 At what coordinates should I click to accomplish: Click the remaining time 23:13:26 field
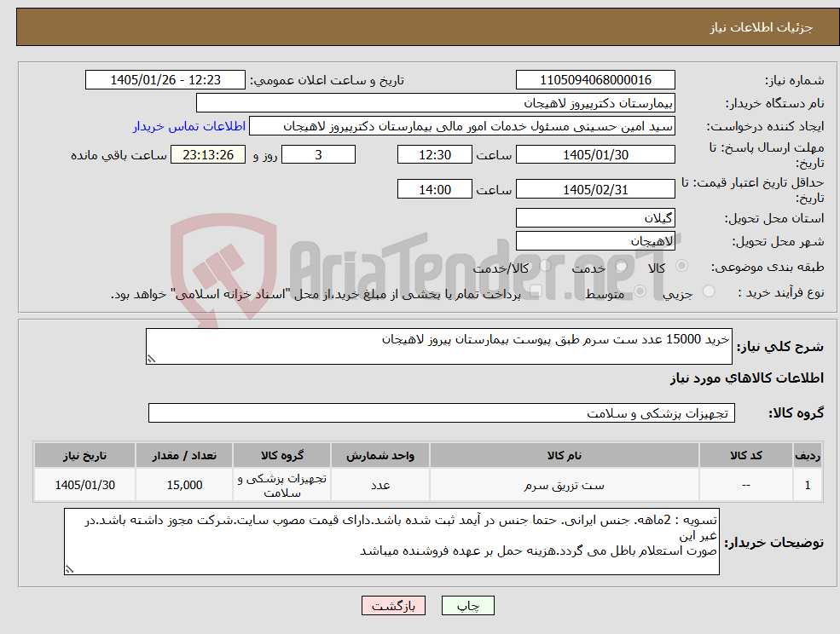coord(208,155)
